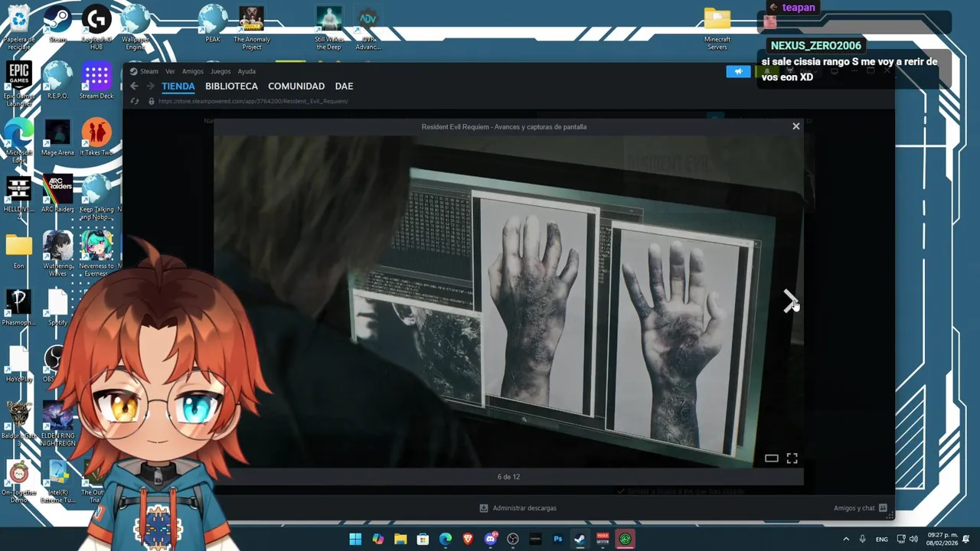Open the Amigos menu
This screenshot has width=980, height=551.
coord(193,71)
